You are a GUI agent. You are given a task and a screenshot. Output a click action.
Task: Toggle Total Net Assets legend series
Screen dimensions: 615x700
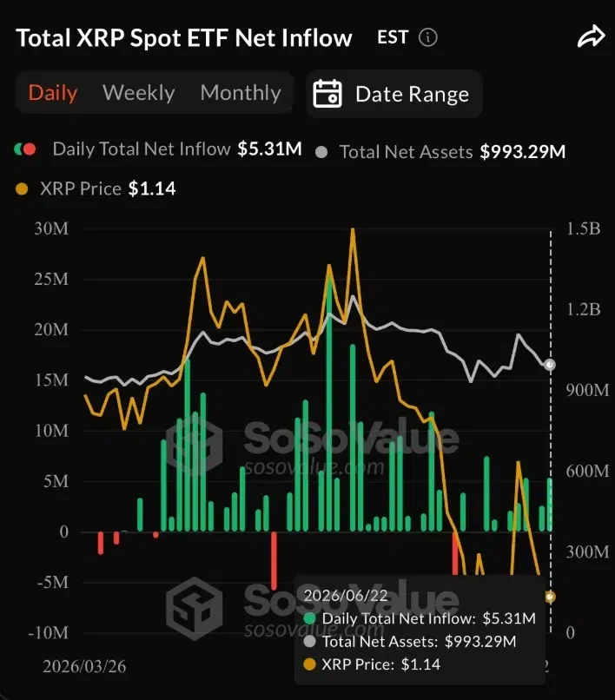tap(440, 152)
